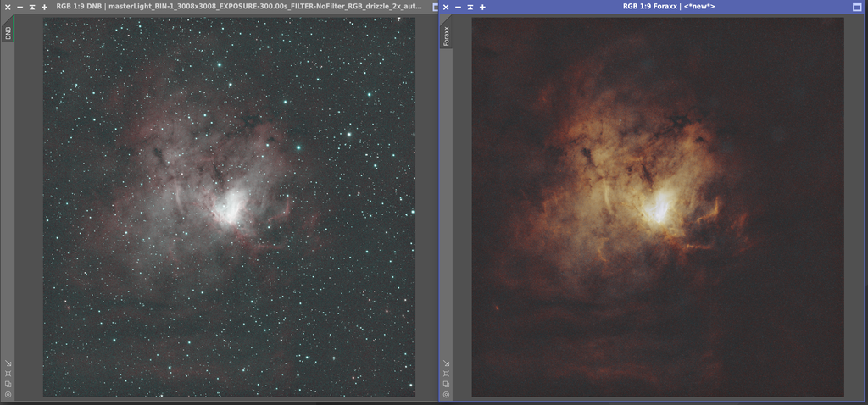The image size is (868, 405).
Task: Click the fit-view square icon in Foraxx window
Action: coord(446,374)
